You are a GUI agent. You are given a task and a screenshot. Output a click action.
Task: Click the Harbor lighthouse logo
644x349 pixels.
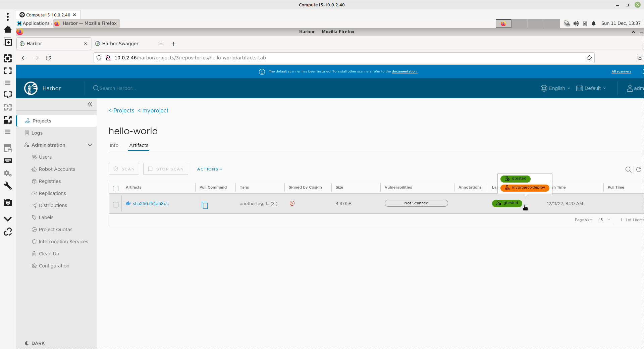point(31,88)
